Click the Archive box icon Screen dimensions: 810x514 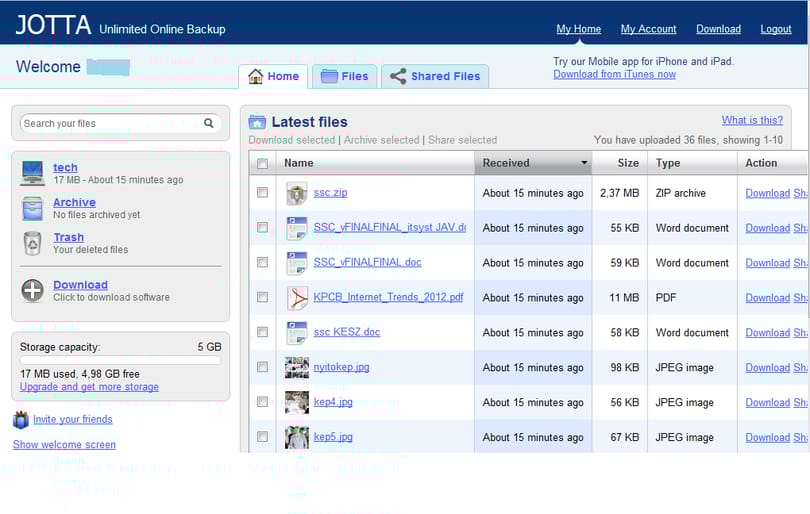[x=33, y=208]
